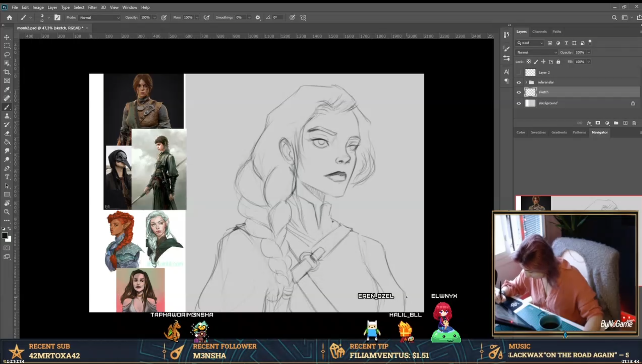This screenshot has width=642, height=364.
Task: Hide the sketch layer
Action: pyautogui.click(x=519, y=92)
